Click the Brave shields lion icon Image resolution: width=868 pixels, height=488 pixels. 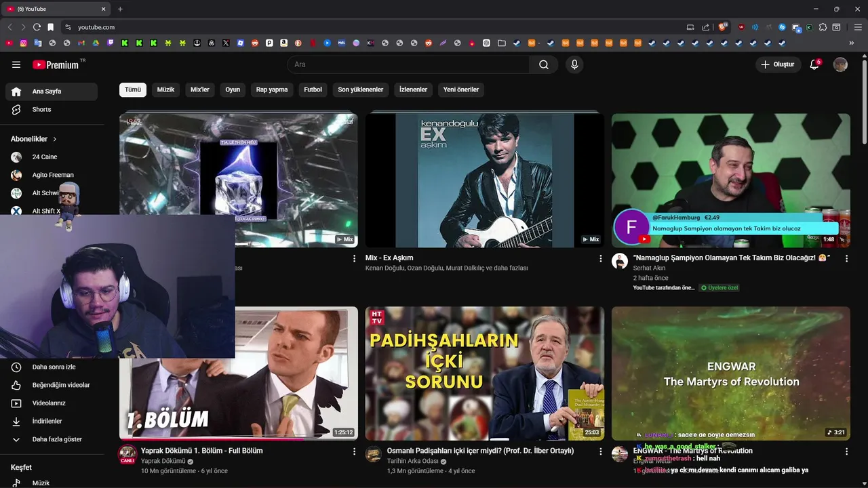click(x=723, y=27)
